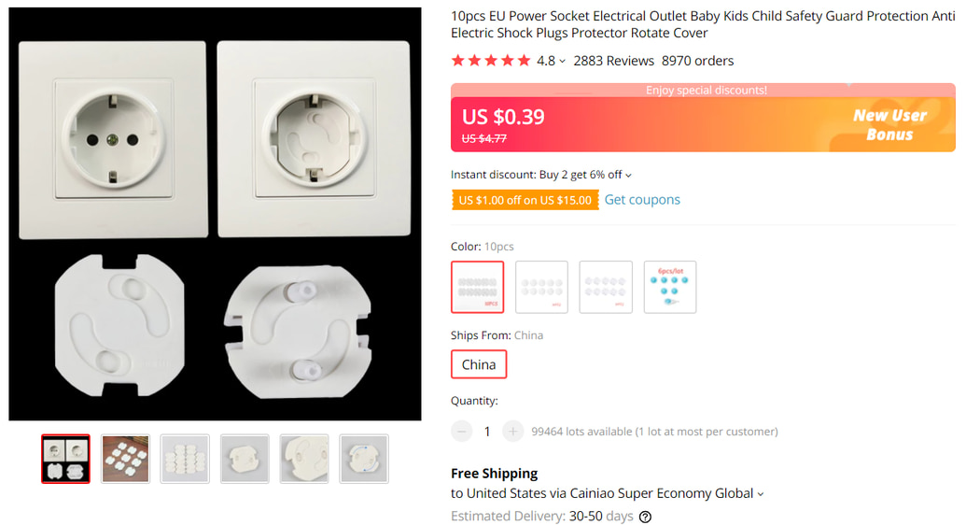Screen dimensions: 980x525
Task: Show the covers-on-wood-floor thumbnail
Action: coord(125,459)
